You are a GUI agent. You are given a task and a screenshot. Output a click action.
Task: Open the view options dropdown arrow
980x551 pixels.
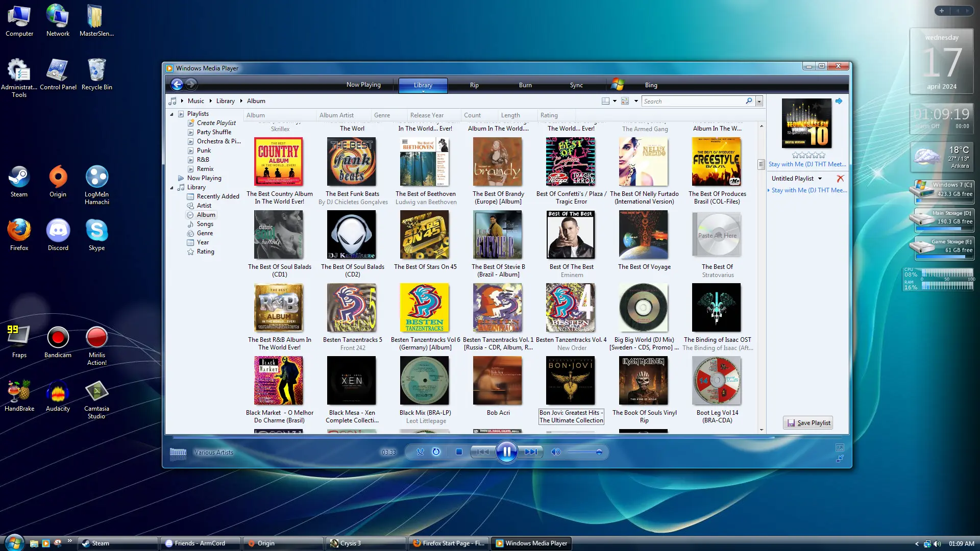coord(636,101)
